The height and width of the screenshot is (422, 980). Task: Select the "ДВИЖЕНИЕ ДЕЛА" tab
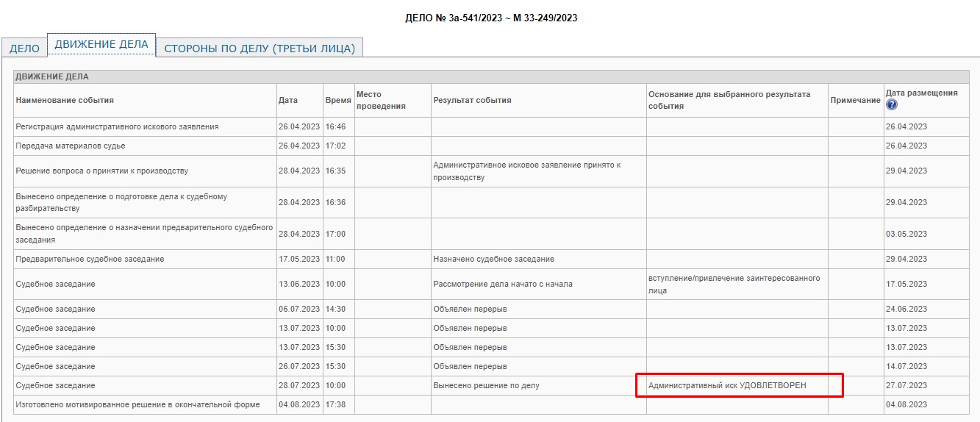[x=101, y=44]
